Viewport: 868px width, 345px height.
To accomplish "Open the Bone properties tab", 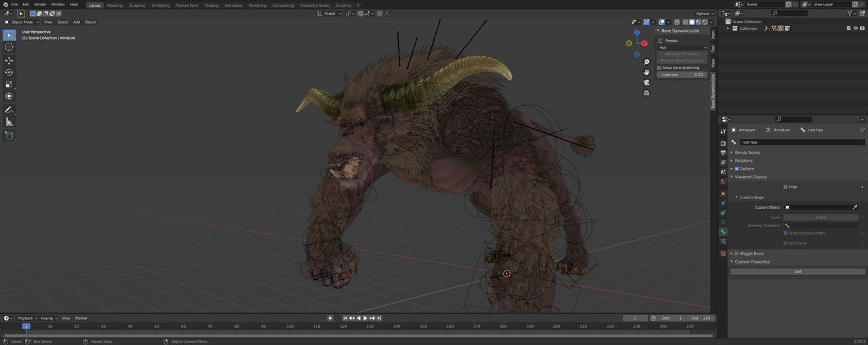I will tap(723, 232).
